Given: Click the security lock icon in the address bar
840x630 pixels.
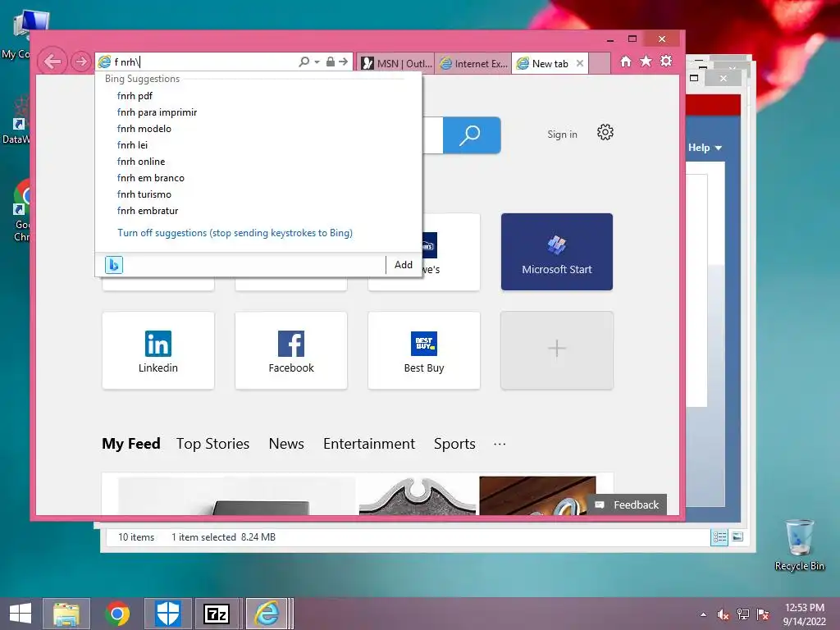Looking at the screenshot, I should pyautogui.click(x=331, y=62).
